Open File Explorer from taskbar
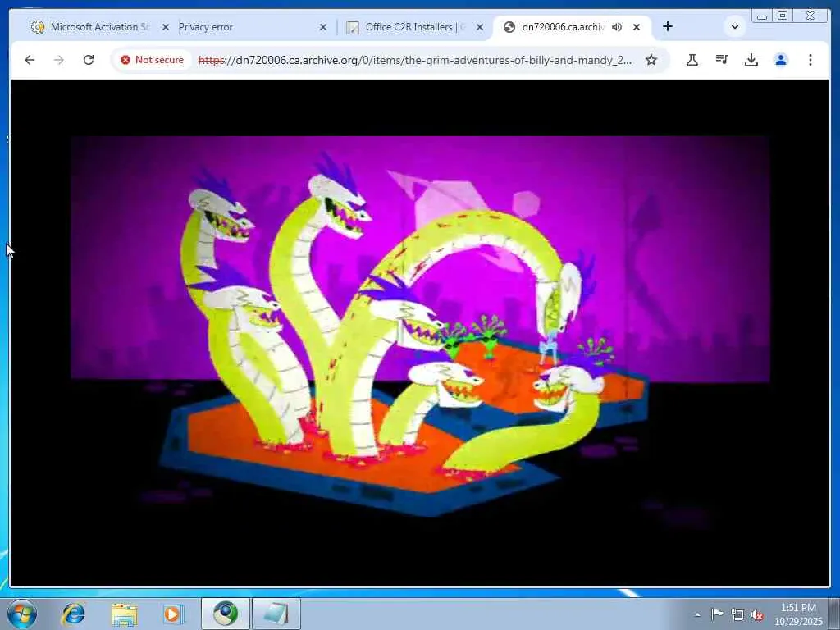The height and width of the screenshot is (630, 840). coord(124,614)
